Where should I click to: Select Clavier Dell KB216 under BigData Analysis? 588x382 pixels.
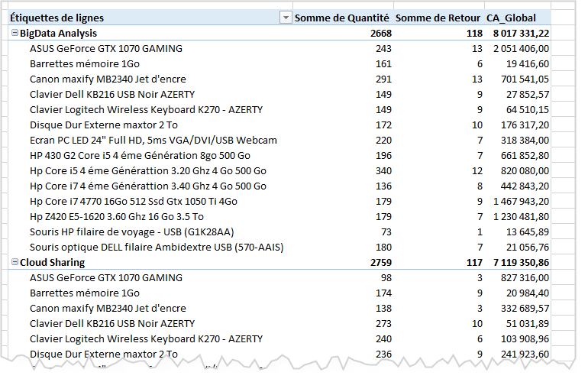coord(112,94)
